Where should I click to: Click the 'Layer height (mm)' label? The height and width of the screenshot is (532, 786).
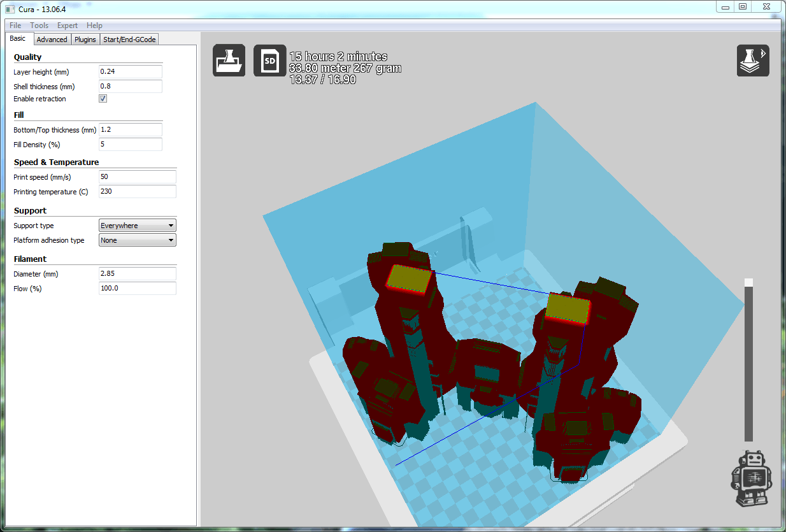click(x=41, y=73)
